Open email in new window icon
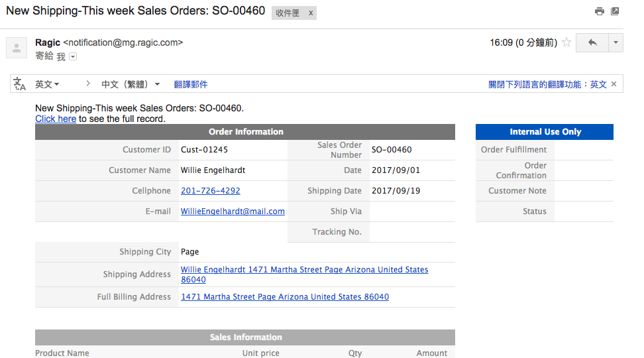Image resolution: width=644 pixels, height=358 pixels. [x=615, y=11]
